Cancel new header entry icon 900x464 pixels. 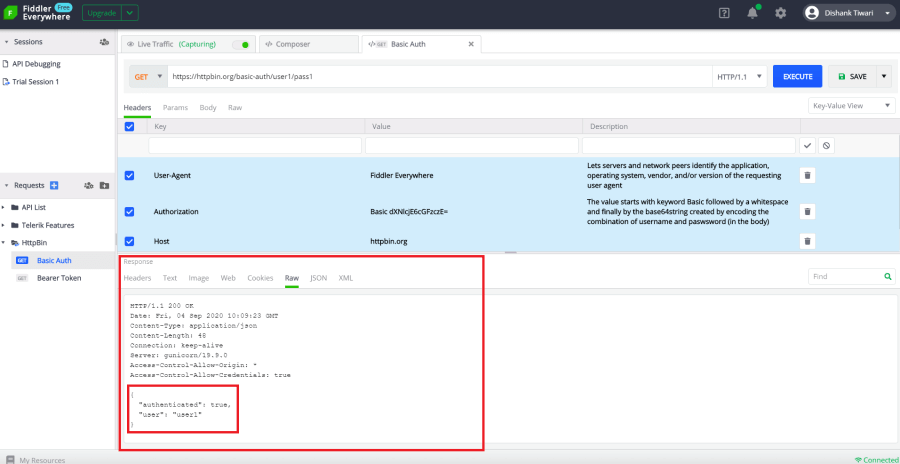click(x=826, y=146)
